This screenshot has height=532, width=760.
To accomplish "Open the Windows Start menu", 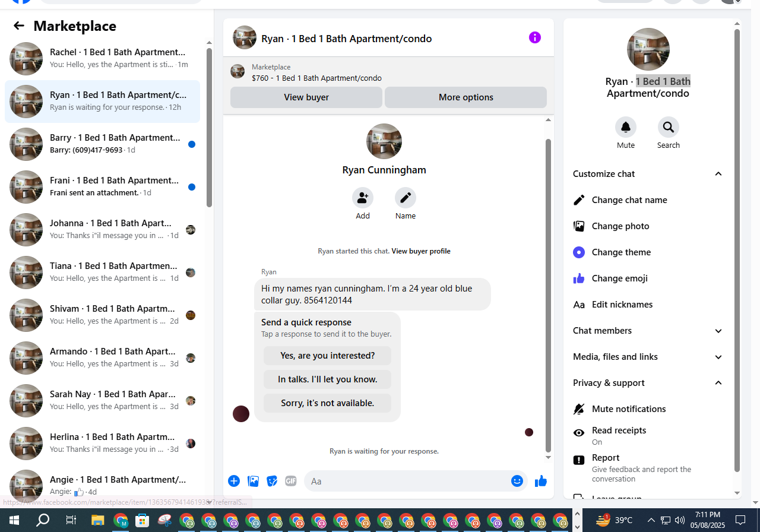I will [14, 521].
